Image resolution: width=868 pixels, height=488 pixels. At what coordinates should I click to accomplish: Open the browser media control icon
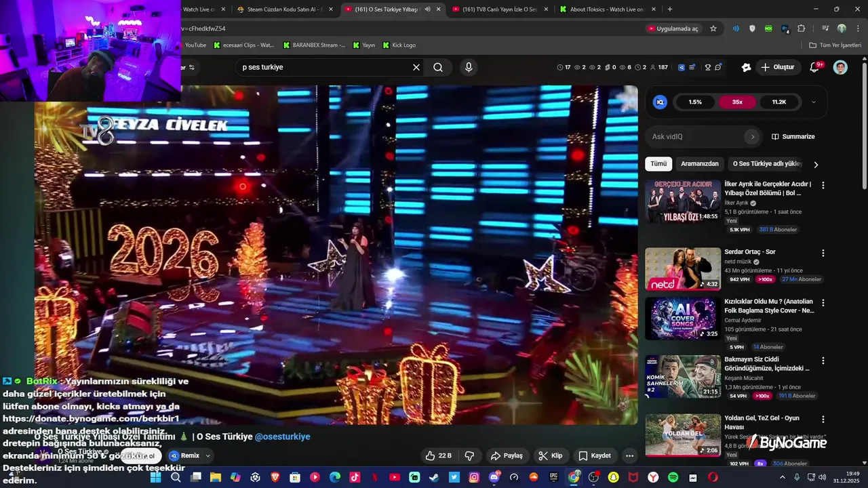[x=825, y=28]
